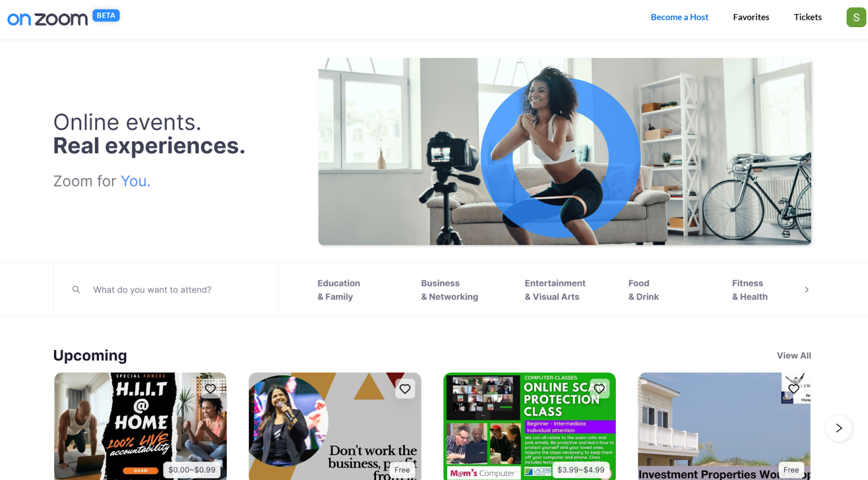
Task: Select the Education & Family category
Action: [x=339, y=290]
